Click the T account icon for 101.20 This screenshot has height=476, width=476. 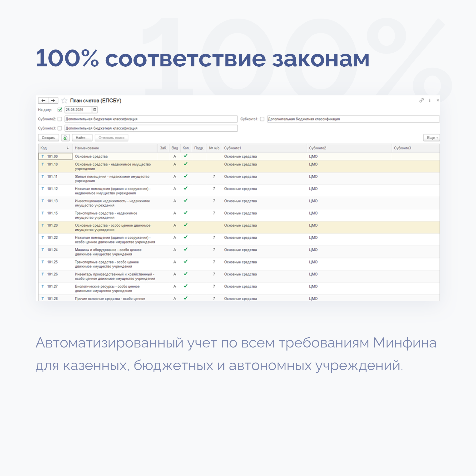[x=43, y=225]
